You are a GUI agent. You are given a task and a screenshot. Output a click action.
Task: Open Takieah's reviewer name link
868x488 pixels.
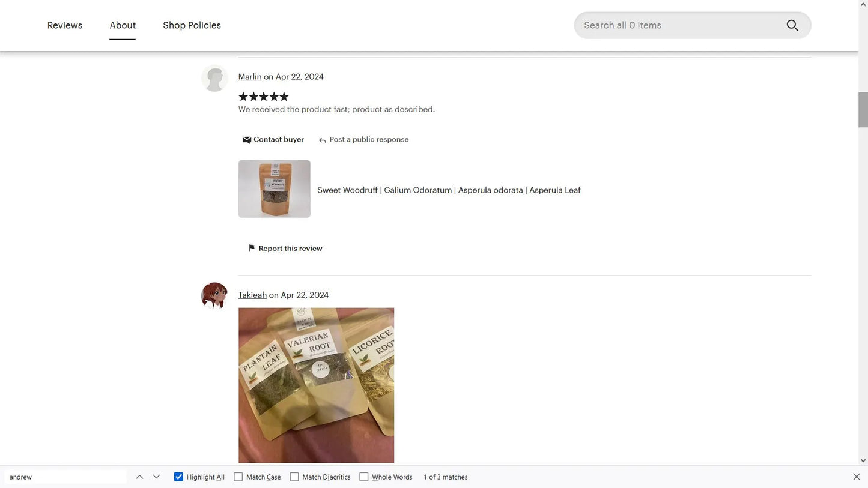(252, 295)
